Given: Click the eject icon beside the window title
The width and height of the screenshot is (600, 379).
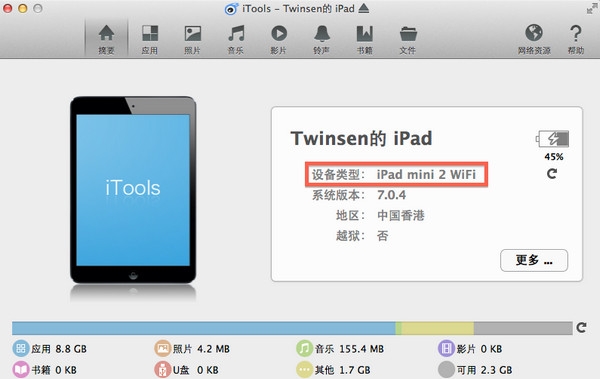Looking at the screenshot, I should (364, 8).
